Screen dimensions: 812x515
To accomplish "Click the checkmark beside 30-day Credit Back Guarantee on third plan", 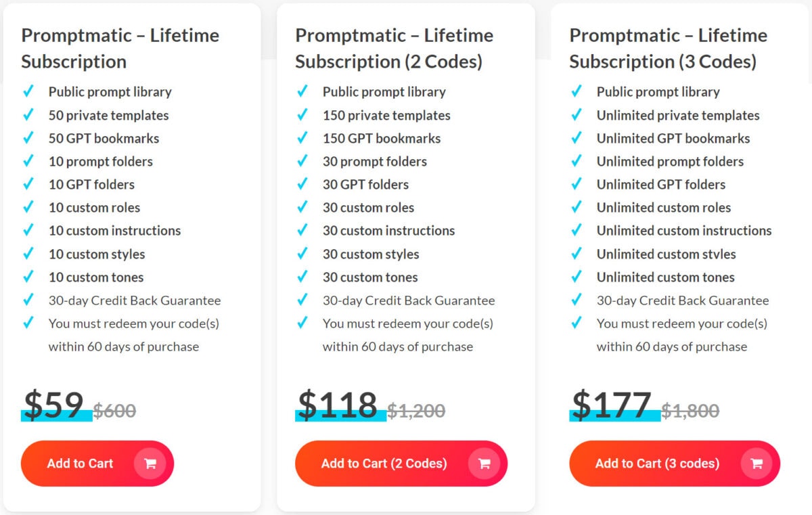I will coord(577,300).
